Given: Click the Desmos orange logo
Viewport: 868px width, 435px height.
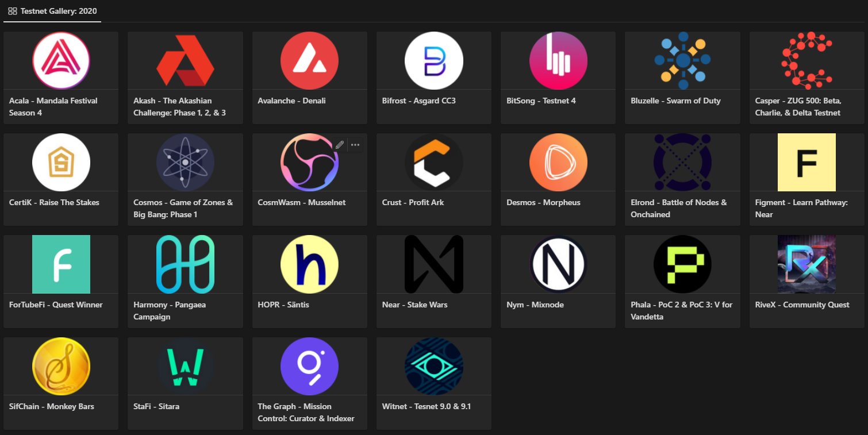Looking at the screenshot, I should click(x=558, y=162).
